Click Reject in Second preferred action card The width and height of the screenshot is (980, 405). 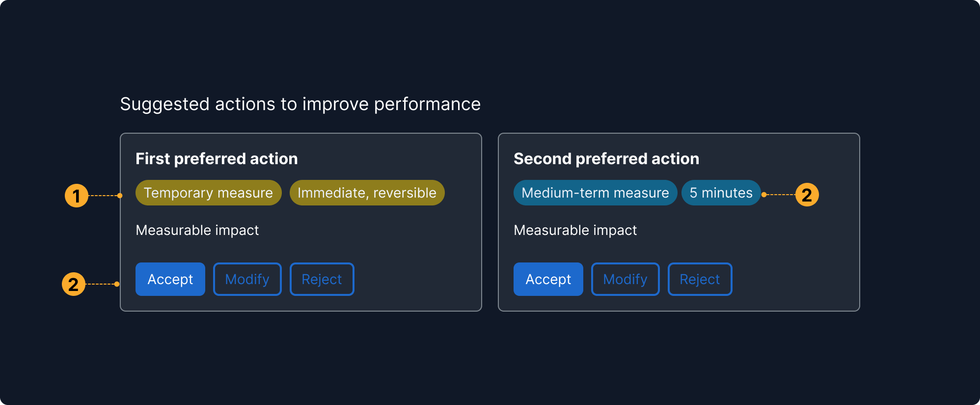(x=700, y=279)
